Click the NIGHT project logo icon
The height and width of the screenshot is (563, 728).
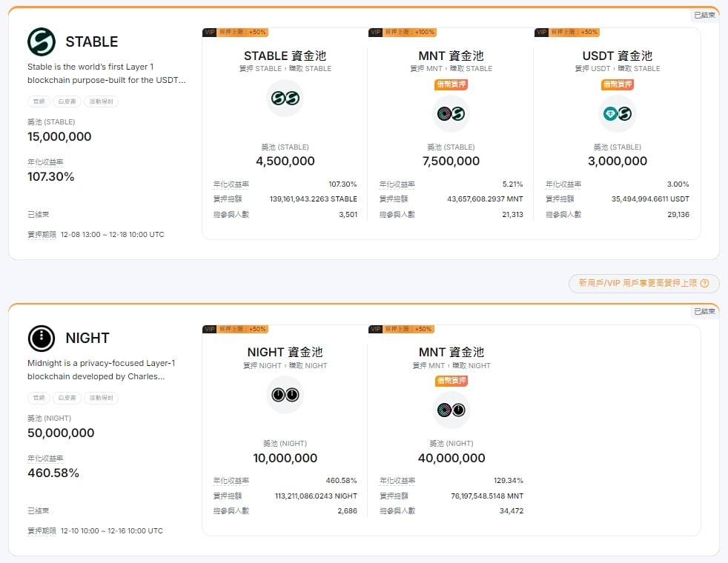(x=41, y=339)
